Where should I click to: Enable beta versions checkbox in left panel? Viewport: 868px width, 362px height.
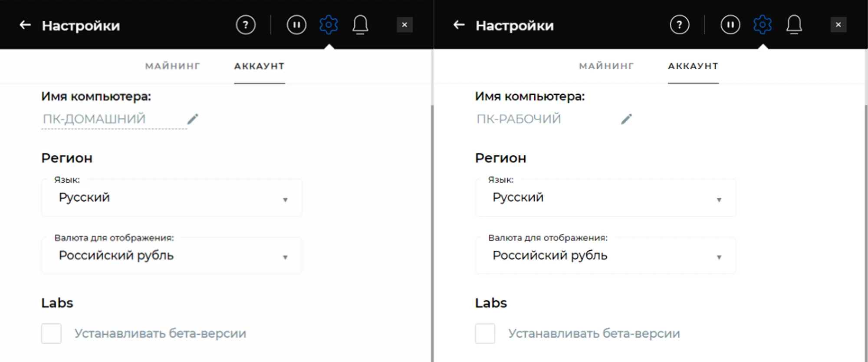(51, 333)
